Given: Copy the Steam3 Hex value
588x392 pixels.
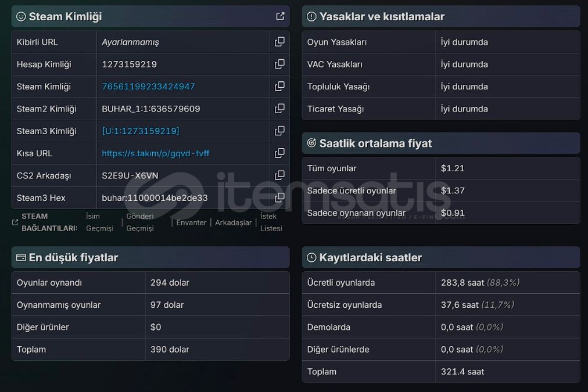Looking at the screenshot, I should click(279, 197).
